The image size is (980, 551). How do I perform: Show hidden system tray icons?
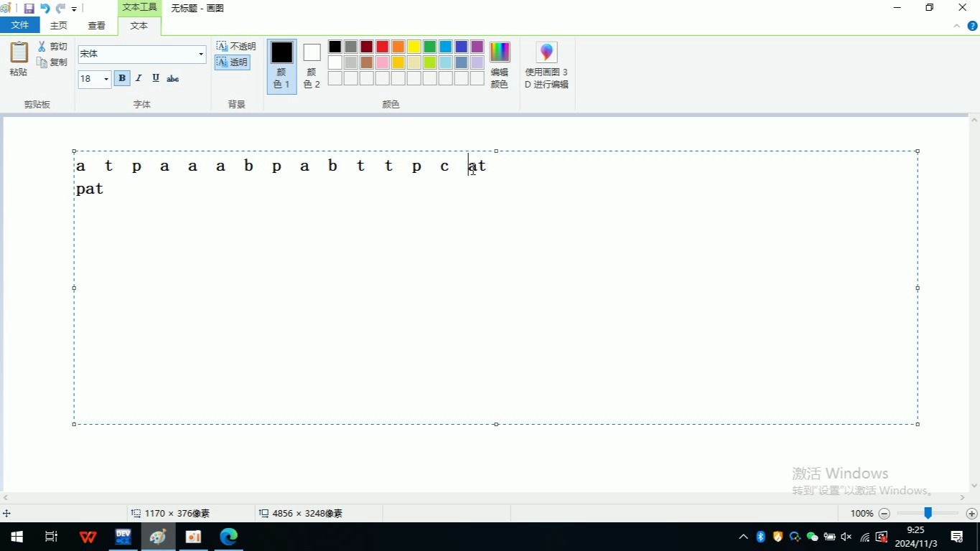743,537
